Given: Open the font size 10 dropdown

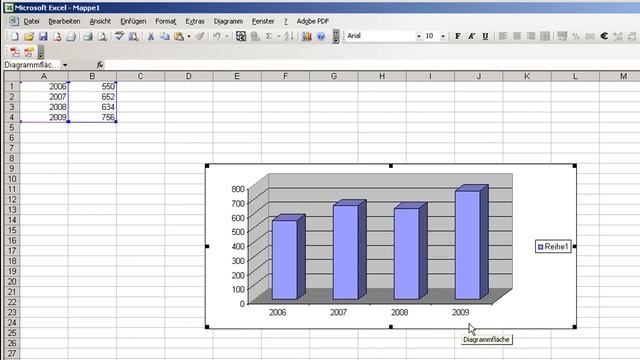Looking at the screenshot, I should [443, 36].
